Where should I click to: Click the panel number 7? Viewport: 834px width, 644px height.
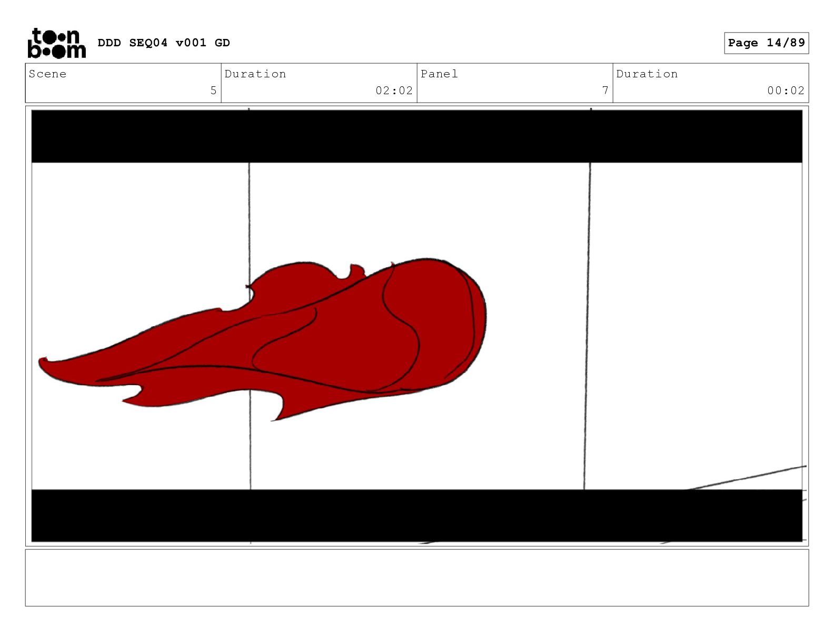[605, 90]
